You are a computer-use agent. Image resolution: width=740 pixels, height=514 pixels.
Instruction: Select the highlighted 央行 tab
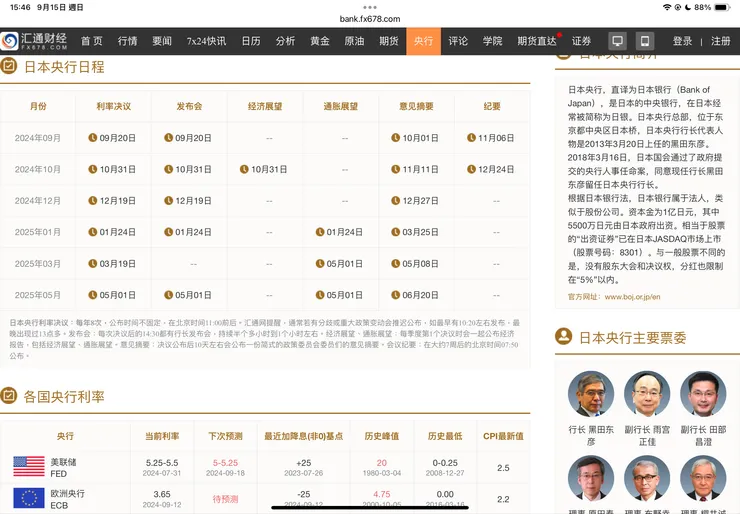point(423,41)
